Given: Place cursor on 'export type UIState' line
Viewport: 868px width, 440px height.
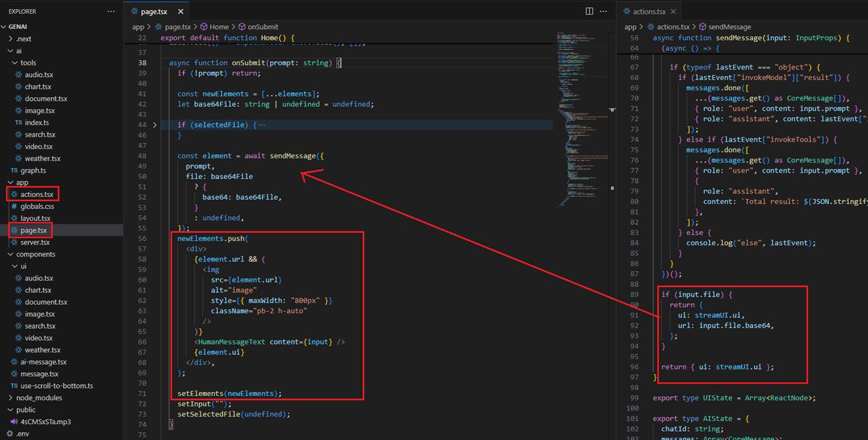Looking at the screenshot, I should click(734, 398).
